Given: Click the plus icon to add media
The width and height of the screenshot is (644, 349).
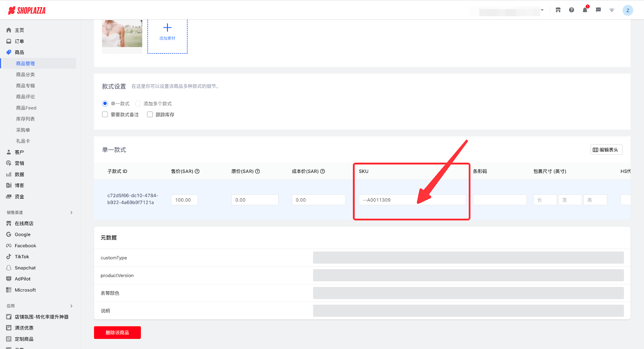Looking at the screenshot, I should tap(167, 28).
